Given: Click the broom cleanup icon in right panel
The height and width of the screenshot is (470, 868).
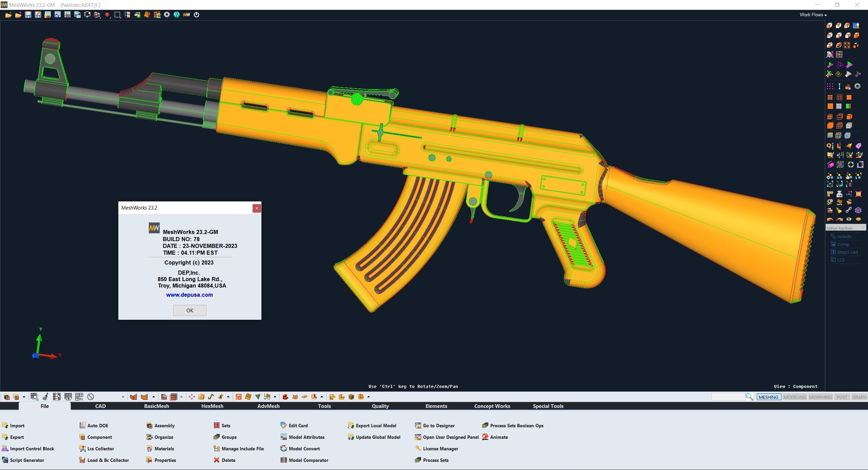Looking at the screenshot, I should point(839,211).
